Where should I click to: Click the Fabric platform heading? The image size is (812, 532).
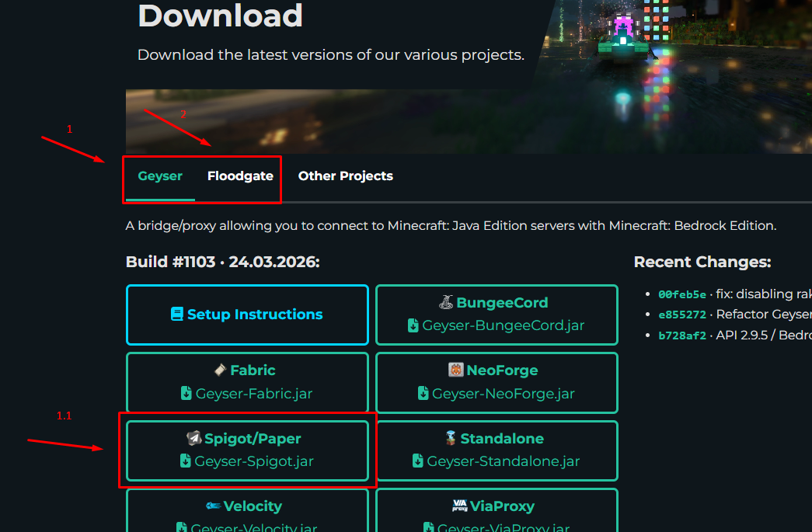253,370
